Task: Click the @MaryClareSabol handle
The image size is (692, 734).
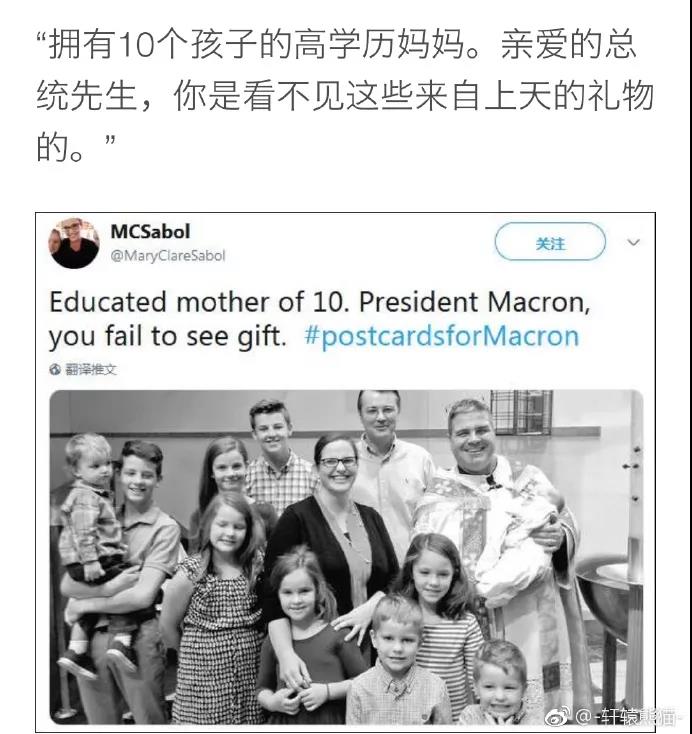Action: (x=168, y=255)
